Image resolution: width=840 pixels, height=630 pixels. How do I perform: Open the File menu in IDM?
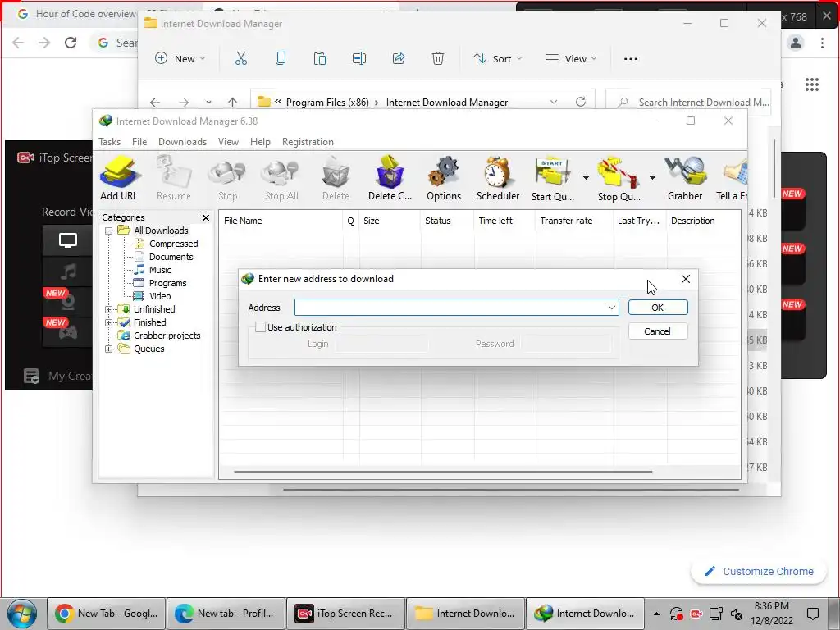139,142
